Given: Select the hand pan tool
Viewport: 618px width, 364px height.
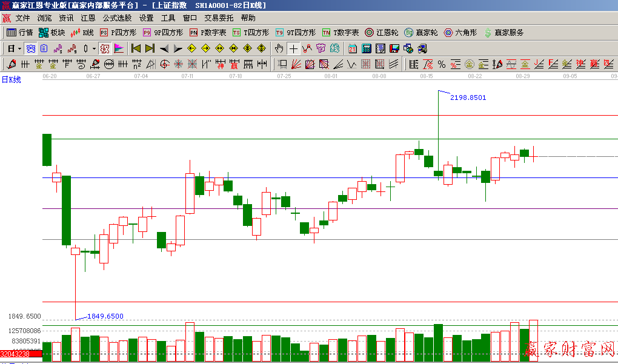Looking at the screenshot, I should [x=279, y=48].
